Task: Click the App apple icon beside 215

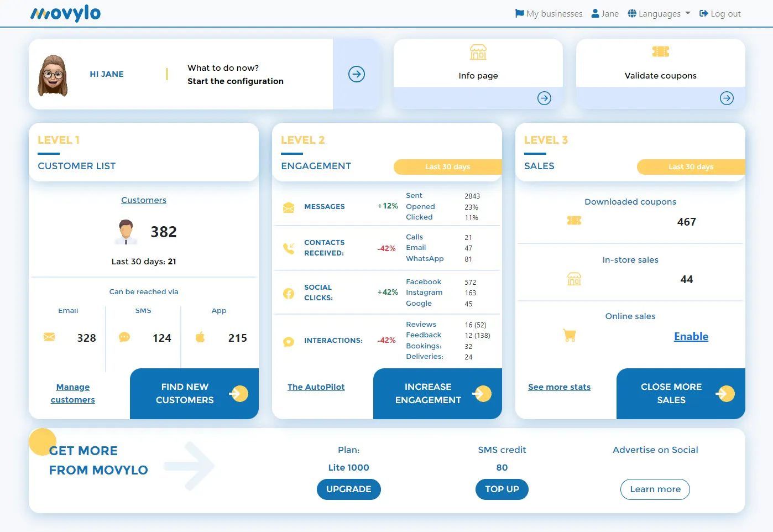Action: (200, 337)
